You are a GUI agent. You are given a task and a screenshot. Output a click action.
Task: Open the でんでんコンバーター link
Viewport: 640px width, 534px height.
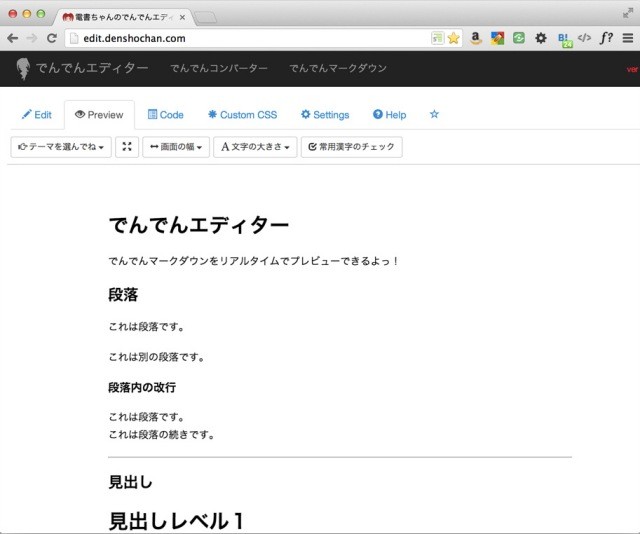click(219, 68)
